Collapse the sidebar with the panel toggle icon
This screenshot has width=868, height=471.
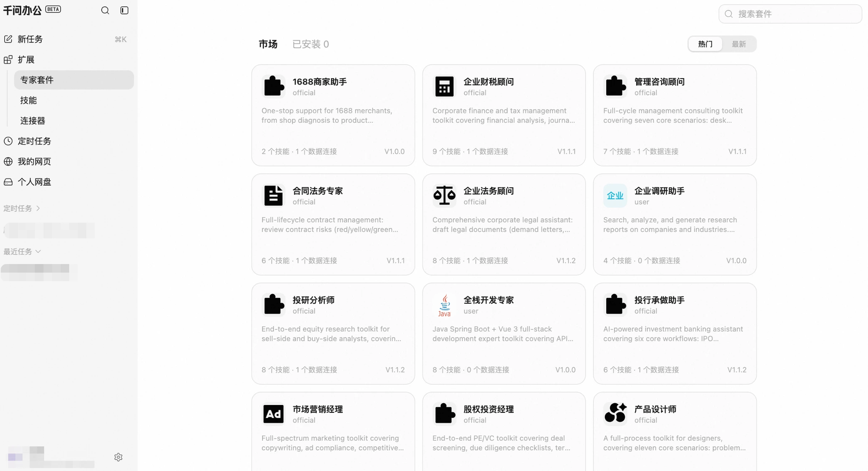[124, 10]
